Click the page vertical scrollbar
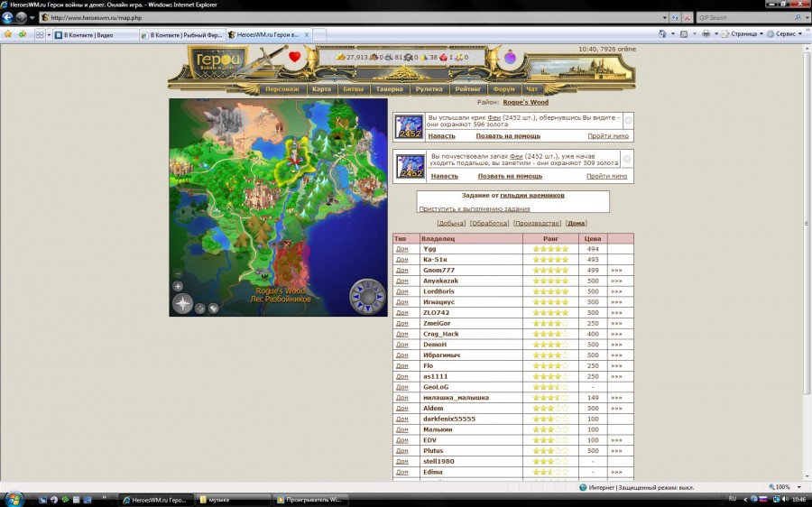 (807, 223)
